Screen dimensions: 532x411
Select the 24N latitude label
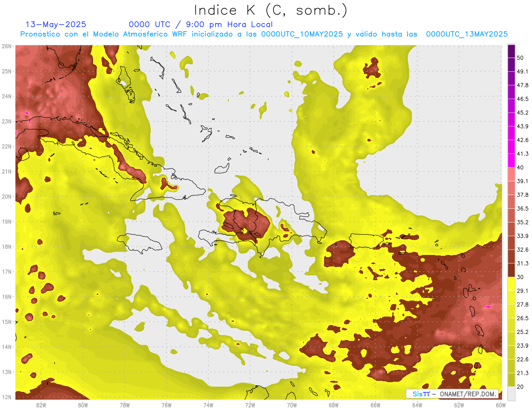click(x=7, y=96)
